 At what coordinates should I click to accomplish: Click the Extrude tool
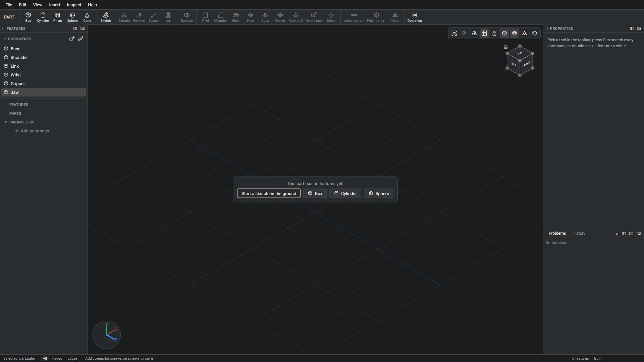pos(124,17)
